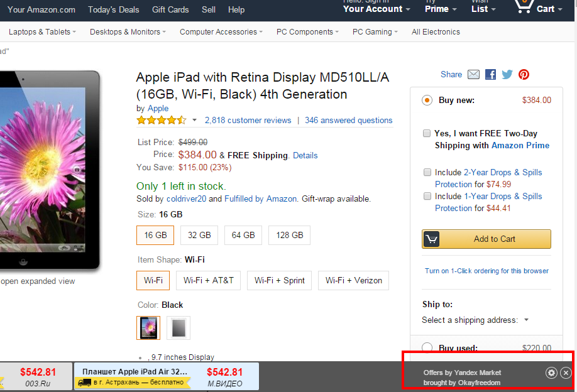Open the iPad product image
The width and height of the screenshot is (577, 392).
click(50, 170)
